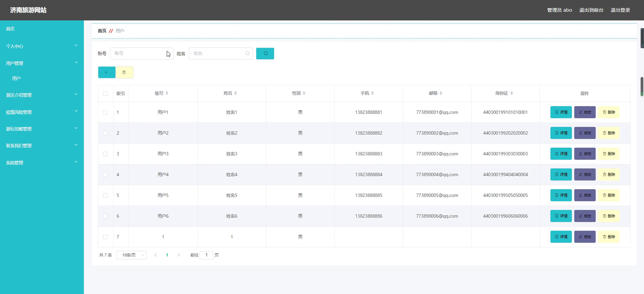Expand the 游玩攻略管理 sidebar menu

42,129
